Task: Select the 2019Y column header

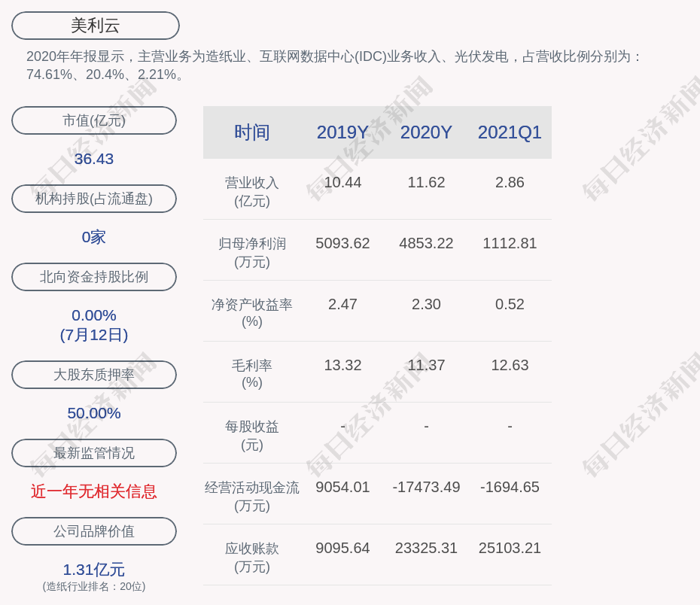Action: click(342, 132)
